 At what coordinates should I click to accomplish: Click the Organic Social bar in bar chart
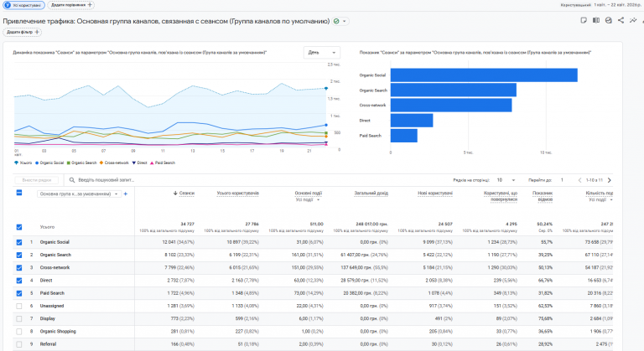(x=484, y=75)
